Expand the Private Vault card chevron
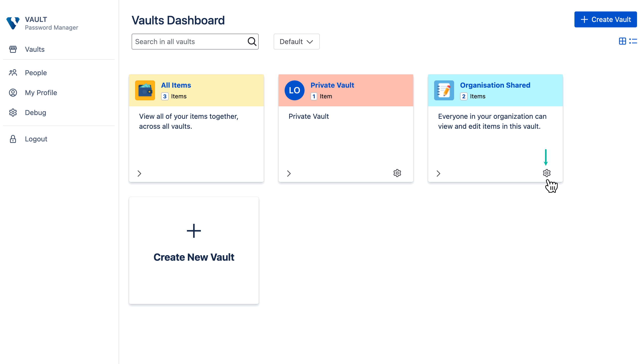Screen dimensions: 643x364 (x=289, y=174)
